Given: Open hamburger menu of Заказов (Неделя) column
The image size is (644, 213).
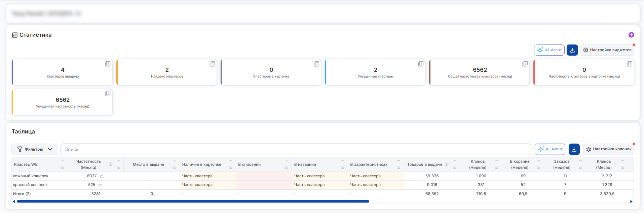Looking at the screenshot, I should coord(580,168).
